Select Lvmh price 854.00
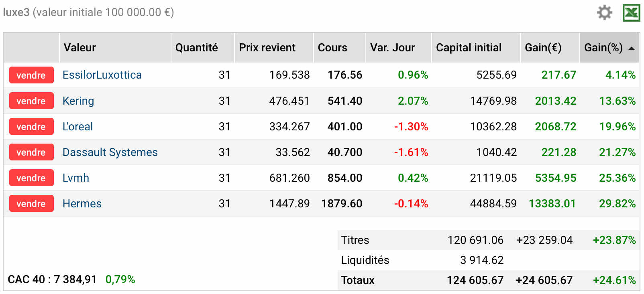The height and width of the screenshot is (294, 644). tap(345, 178)
